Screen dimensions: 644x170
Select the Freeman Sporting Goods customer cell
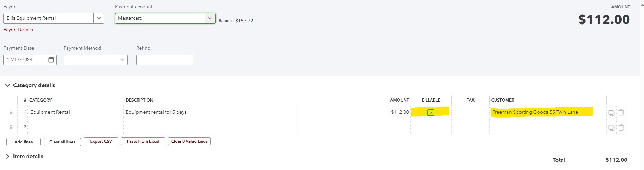[x=548, y=112]
